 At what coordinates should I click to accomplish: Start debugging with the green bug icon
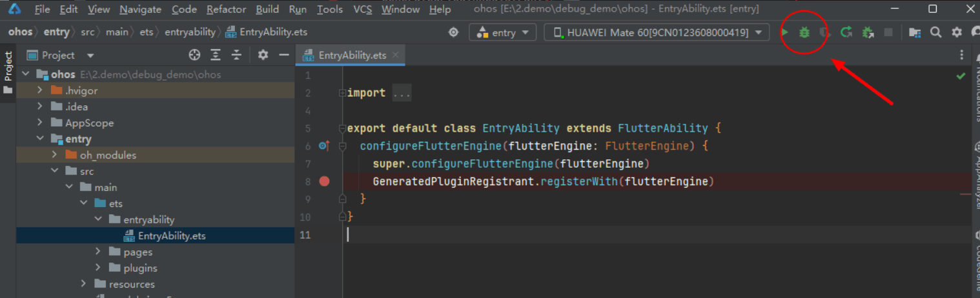[x=804, y=32]
